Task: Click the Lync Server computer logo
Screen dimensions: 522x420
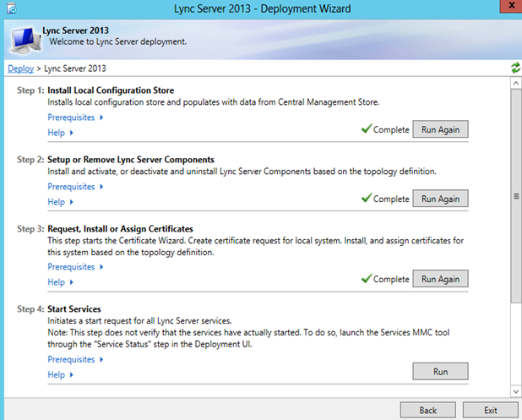Action: (x=25, y=41)
